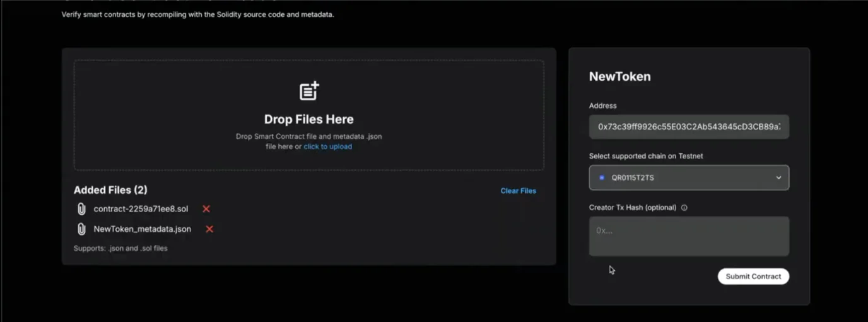Click the Clear Files link

tap(518, 191)
